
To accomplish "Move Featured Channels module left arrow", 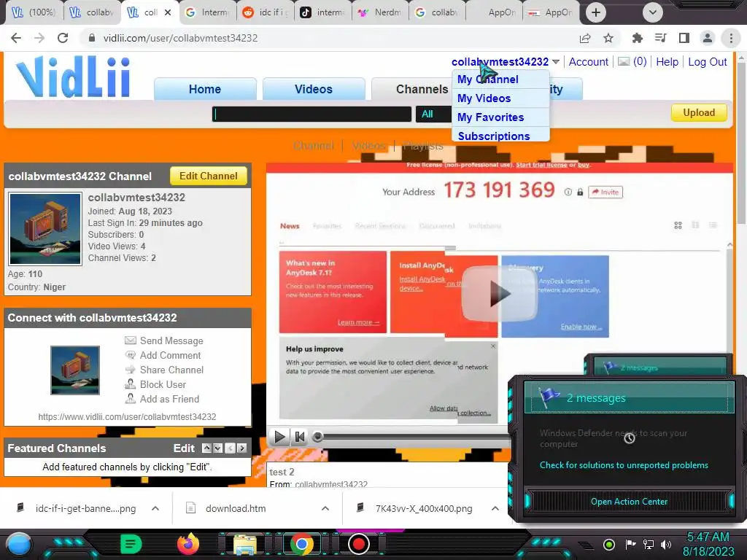I will tap(230, 448).
